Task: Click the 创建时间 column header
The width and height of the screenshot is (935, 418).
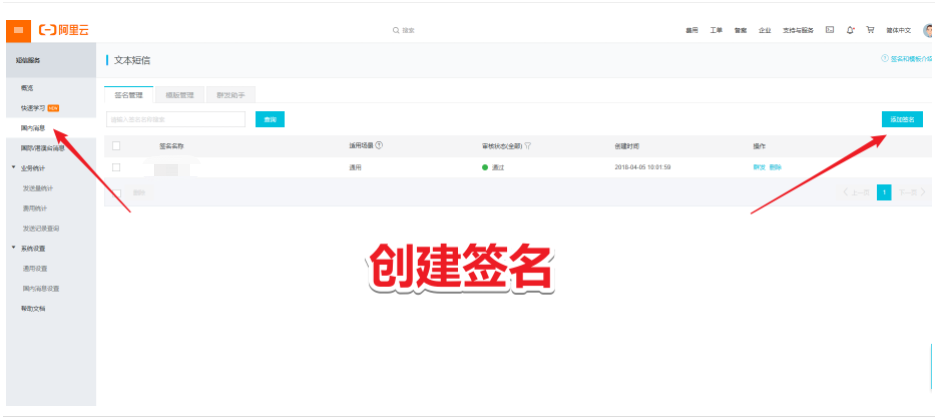Action: [627, 146]
